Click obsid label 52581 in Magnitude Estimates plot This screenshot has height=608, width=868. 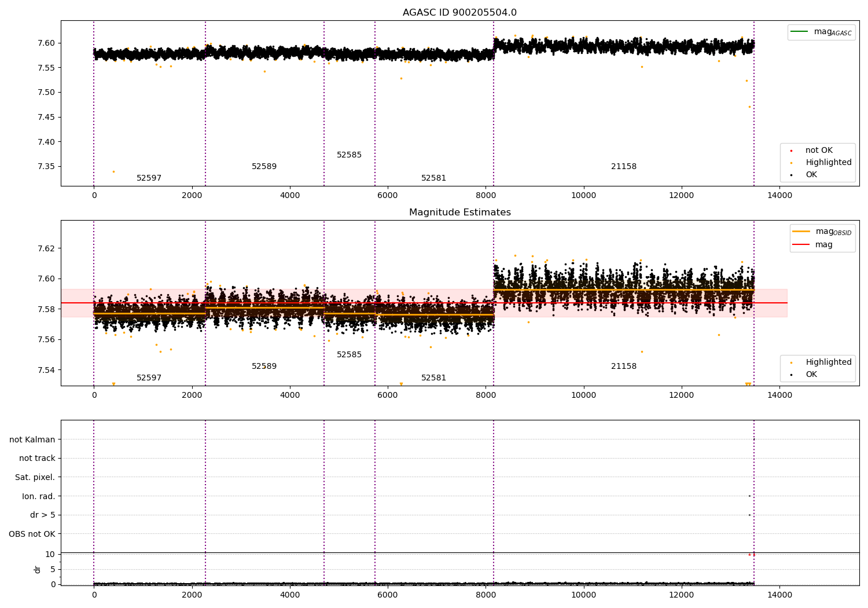(433, 378)
